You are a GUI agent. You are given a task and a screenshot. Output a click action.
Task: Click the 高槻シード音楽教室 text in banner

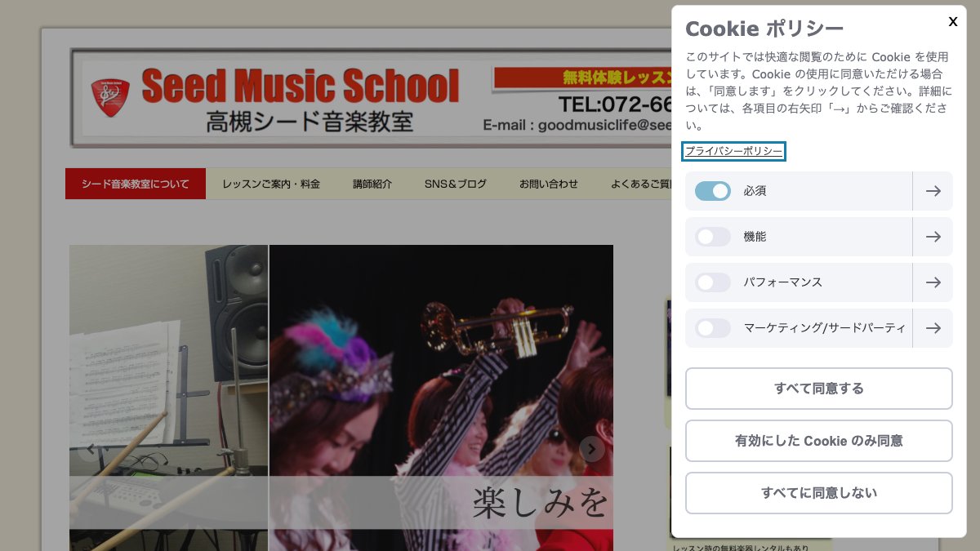[310, 122]
